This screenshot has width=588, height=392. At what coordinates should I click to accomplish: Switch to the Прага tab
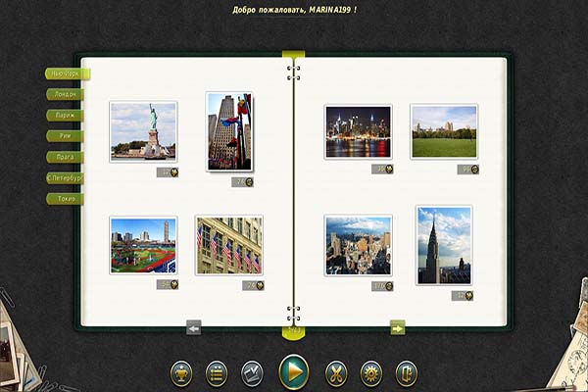(x=65, y=157)
